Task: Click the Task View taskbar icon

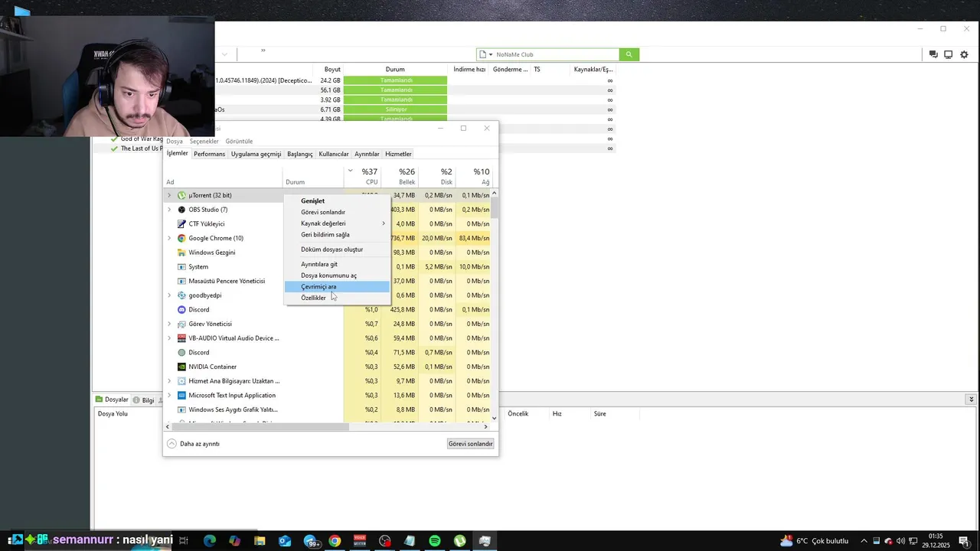Action: 184,541
